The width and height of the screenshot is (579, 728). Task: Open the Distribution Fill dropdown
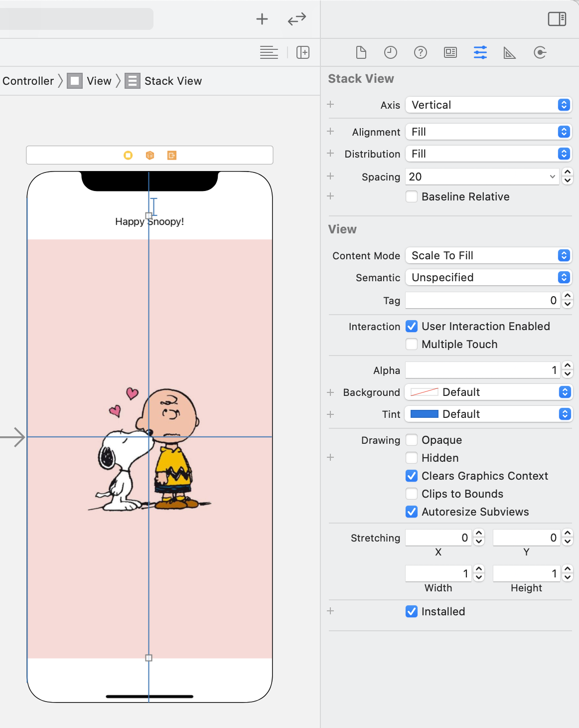[x=488, y=154]
